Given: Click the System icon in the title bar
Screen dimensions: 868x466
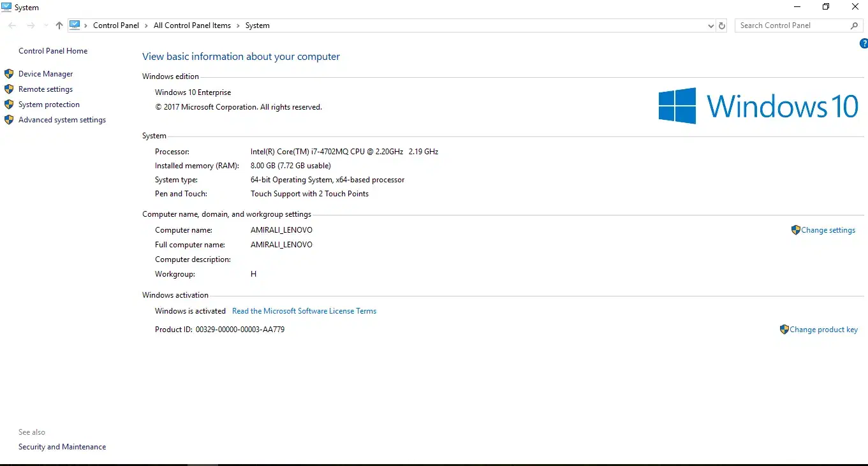Looking at the screenshot, I should (6, 7).
